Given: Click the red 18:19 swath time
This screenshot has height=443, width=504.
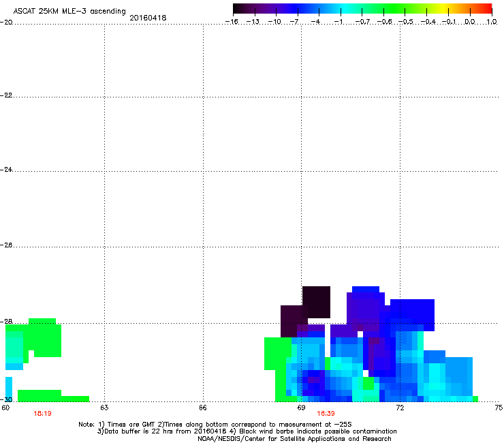Looking at the screenshot, I should 42,414.
